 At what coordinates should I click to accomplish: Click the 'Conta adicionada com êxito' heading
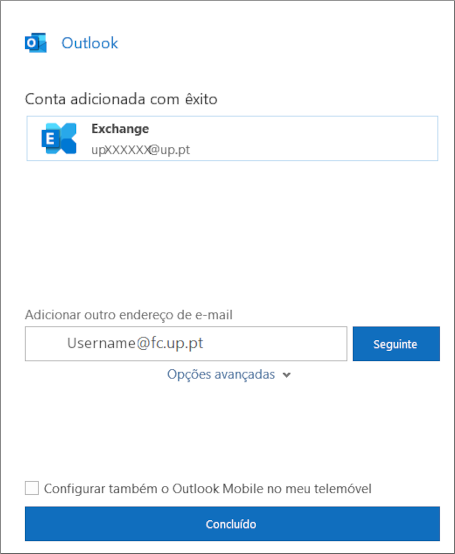coord(121,99)
